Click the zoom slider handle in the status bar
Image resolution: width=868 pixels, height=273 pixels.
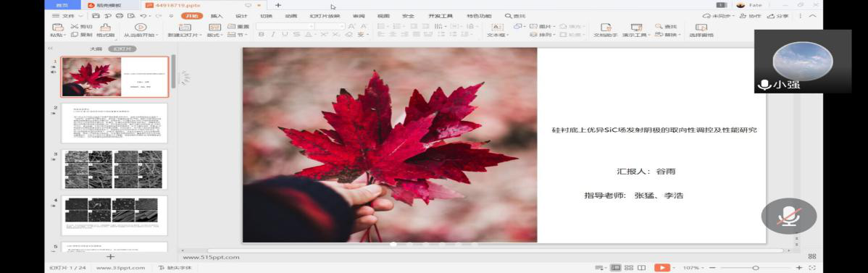[x=756, y=268]
